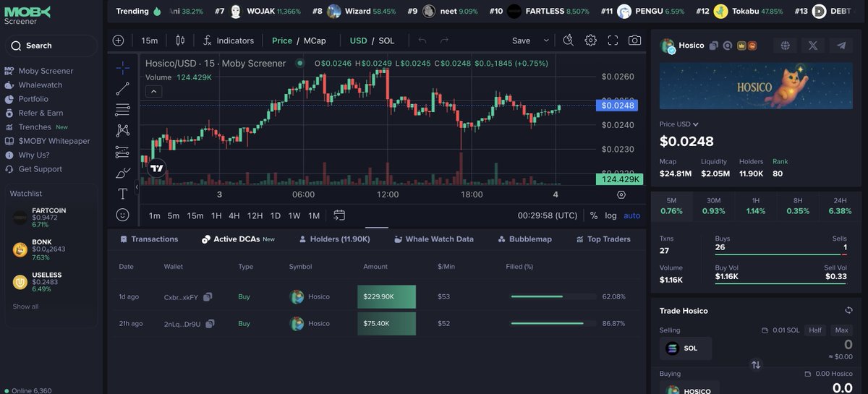Expand the Save dropdown arrow
This screenshot has width=868, height=394.
point(546,40)
